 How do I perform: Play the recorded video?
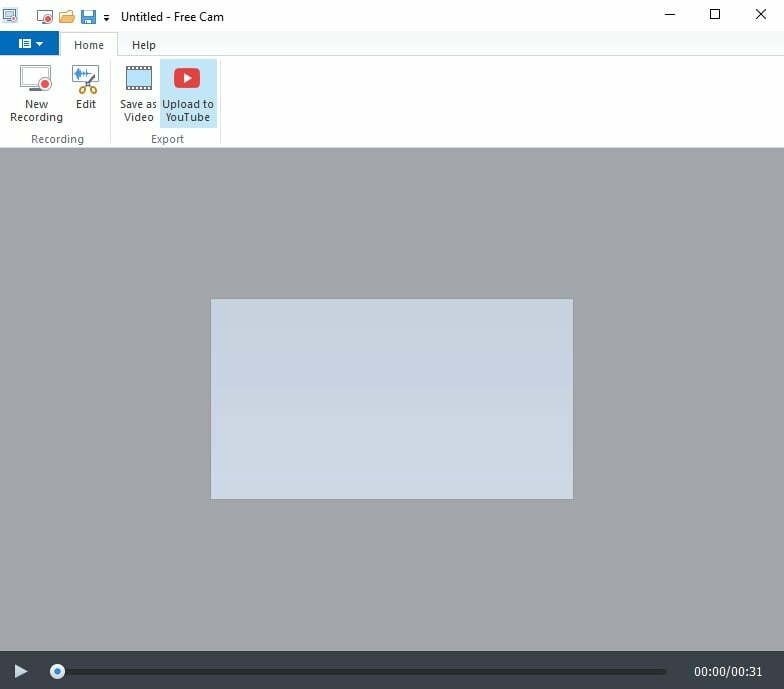tap(20, 671)
